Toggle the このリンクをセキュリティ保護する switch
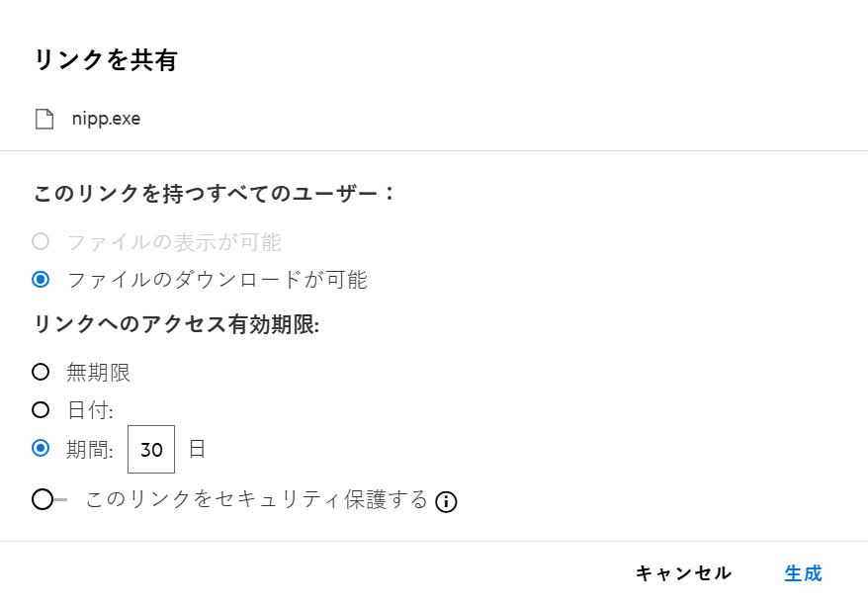Viewport: 868px width, 607px height. tap(48, 500)
